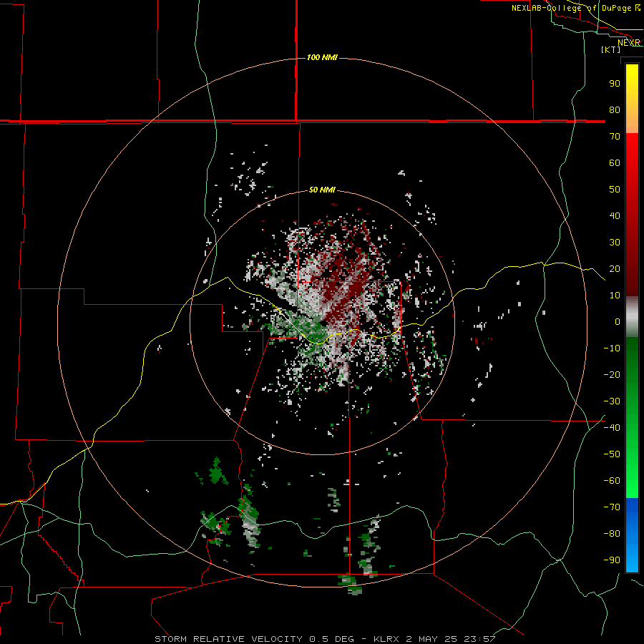Select the -70 value on velocity scale
Viewport: 644px width, 644px height.
(x=612, y=507)
